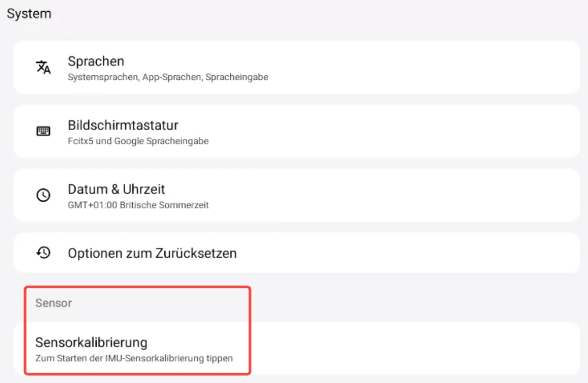Click the clock icon beside Datum & Uhrzeit
588x383 pixels.
tap(43, 195)
